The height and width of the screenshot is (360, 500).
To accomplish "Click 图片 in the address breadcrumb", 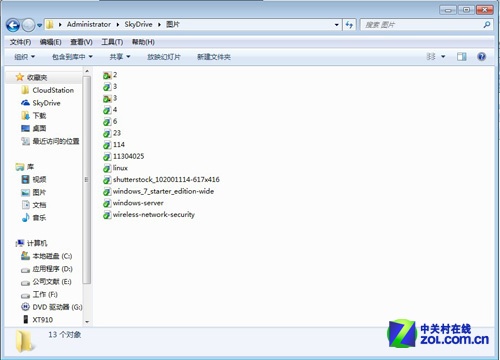I will click(x=173, y=24).
